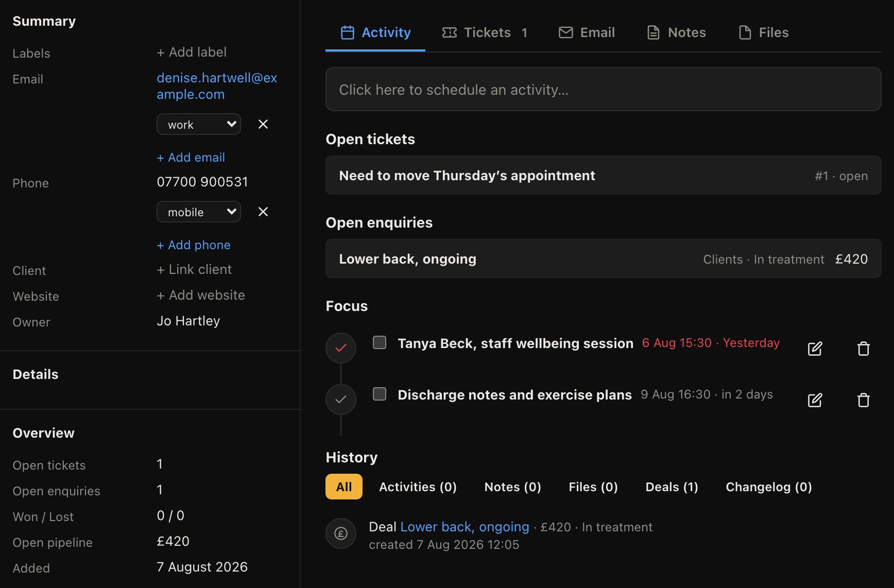Open the Lower back, ongoing deal link in History

[465, 527]
